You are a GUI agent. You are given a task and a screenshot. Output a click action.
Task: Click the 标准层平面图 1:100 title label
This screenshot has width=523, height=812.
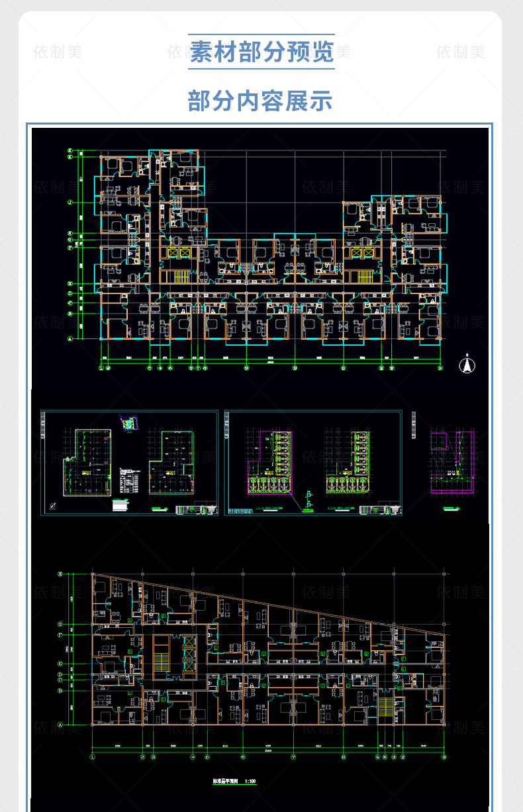click(234, 782)
